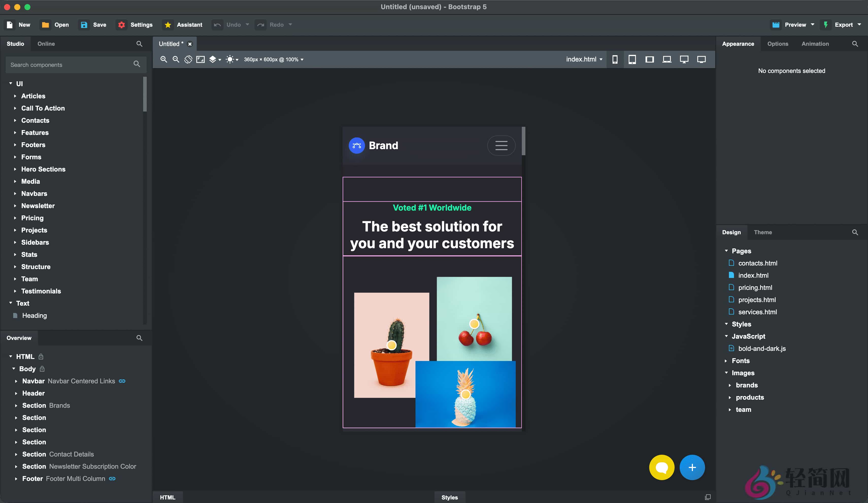Switch to the Animation tab in Appearance panel
The width and height of the screenshot is (868, 503).
(x=815, y=44)
